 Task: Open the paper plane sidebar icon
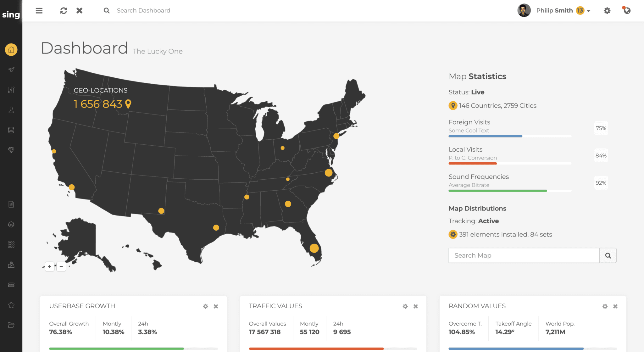click(x=11, y=70)
